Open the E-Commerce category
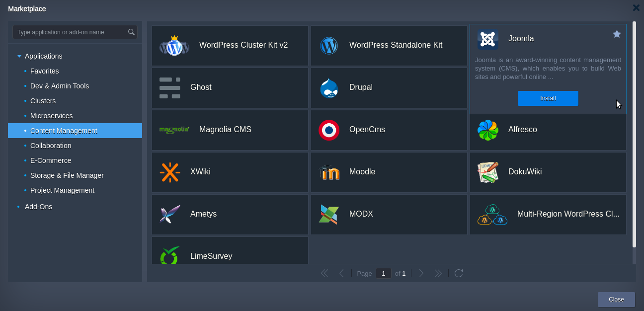This screenshot has height=311, width=644. 51,160
